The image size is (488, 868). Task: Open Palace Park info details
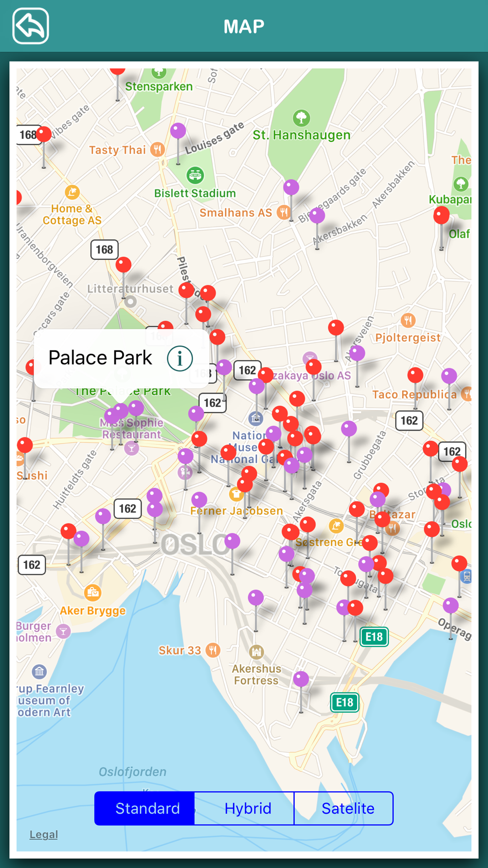(180, 358)
